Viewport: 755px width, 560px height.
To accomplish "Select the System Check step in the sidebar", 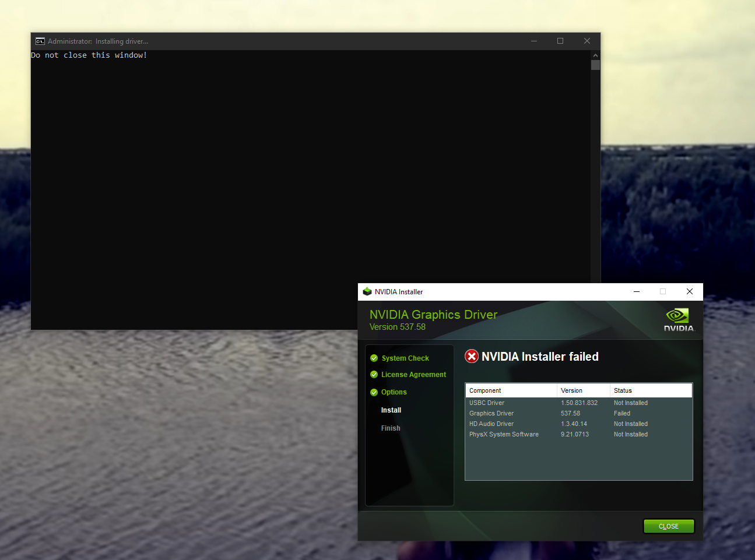I will pyautogui.click(x=405, y=358).
